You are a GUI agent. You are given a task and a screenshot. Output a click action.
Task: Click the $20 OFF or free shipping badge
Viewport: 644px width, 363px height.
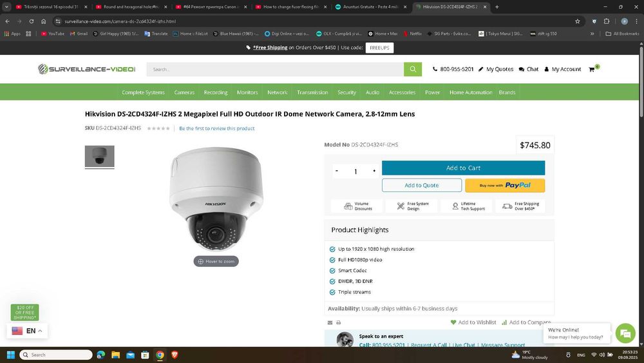[x=24, y=313]
